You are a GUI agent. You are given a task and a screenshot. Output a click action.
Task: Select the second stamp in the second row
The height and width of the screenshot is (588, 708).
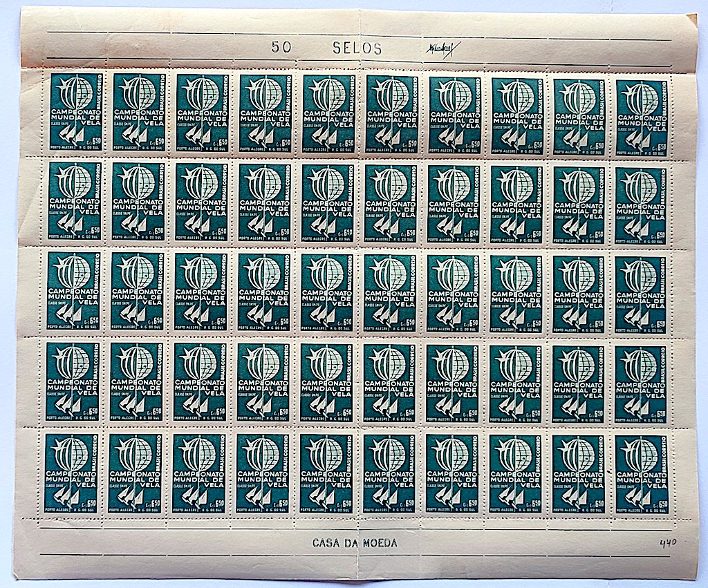click(x=138, y=202)
